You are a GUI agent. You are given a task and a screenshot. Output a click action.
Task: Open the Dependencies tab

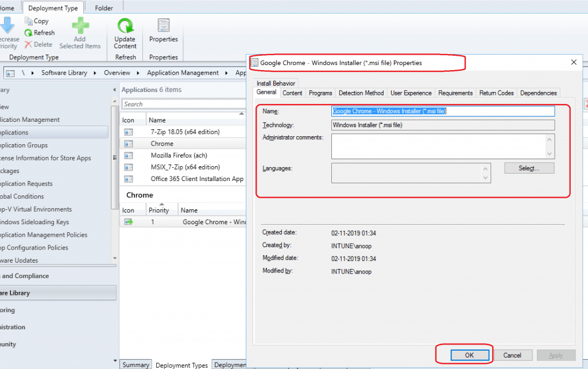[x=539, y=93]
